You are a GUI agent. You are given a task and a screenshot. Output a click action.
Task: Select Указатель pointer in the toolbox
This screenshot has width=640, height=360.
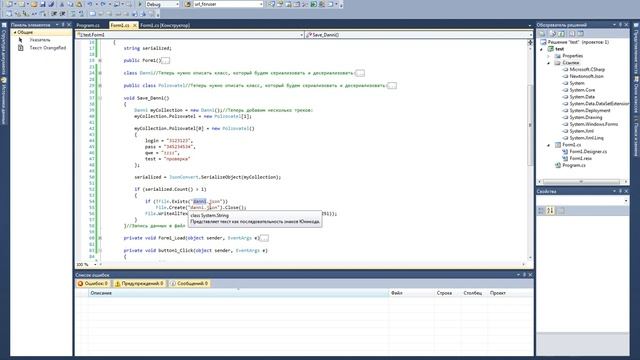[x=40, y=40]
